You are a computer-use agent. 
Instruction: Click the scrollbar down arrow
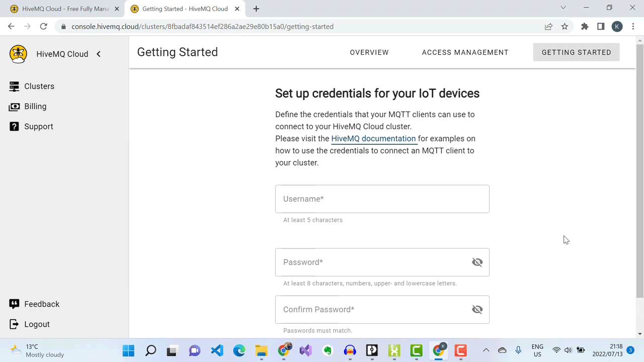(639, 334)
